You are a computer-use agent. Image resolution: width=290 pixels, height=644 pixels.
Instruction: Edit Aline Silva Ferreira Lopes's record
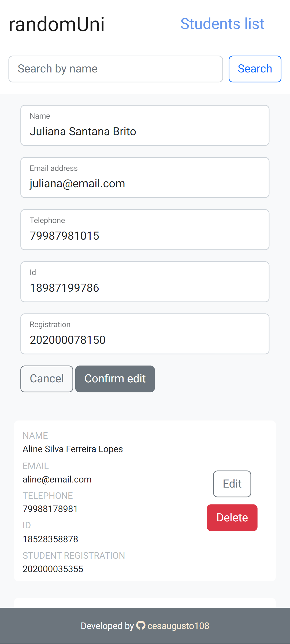[232, 484]
